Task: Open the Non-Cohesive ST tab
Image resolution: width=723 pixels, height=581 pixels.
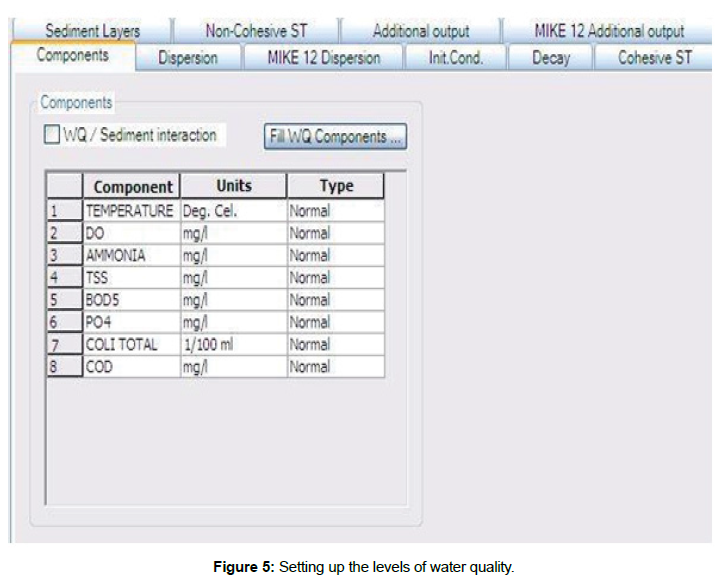Action: coord(255,32)
